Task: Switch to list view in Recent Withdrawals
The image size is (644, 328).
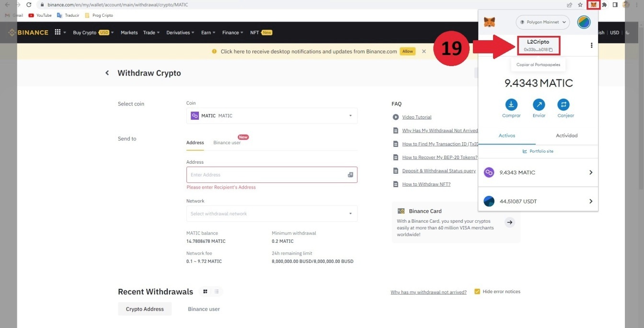Action: (217, 292)
